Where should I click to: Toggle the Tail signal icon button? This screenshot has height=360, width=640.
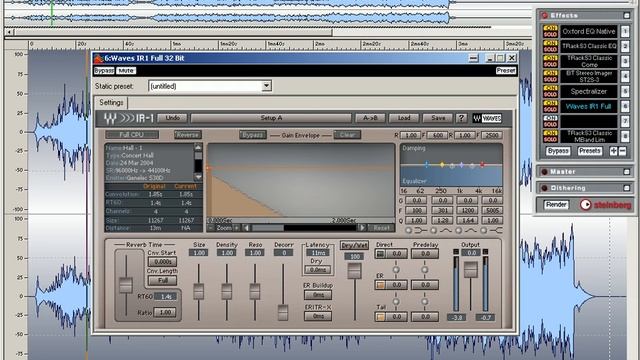click(x=380, y=316)
